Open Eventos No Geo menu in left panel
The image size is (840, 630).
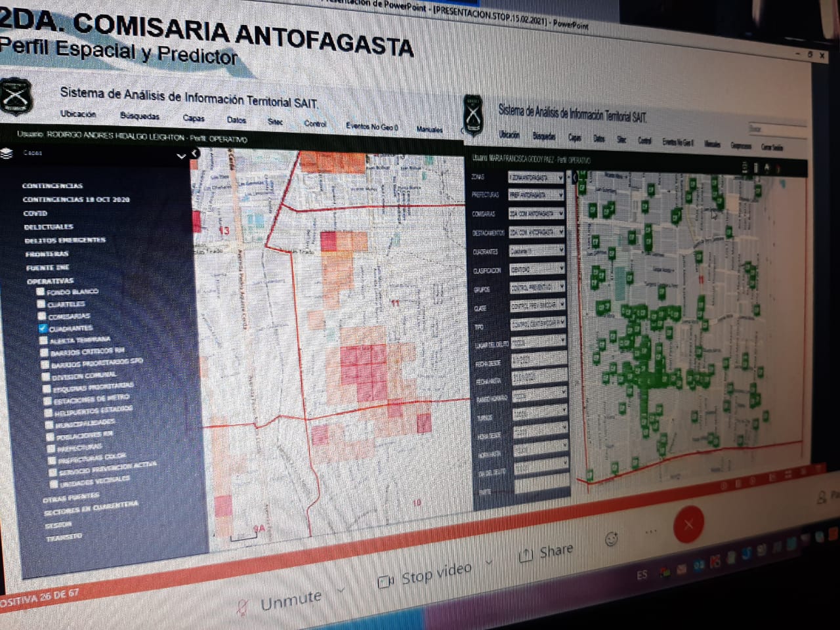point(371,126)
